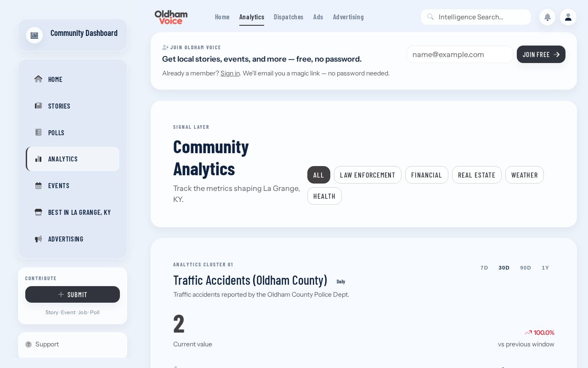Click the Traffic Accidents (Oldham County) heading
The width and height of the screenshot is (588, 368).
(250, 280)
